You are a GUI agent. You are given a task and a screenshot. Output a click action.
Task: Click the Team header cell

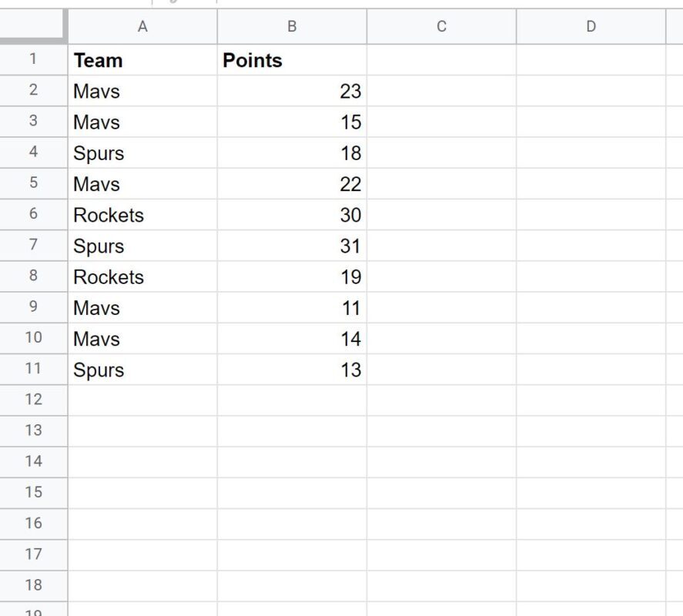tap(142, 60)
